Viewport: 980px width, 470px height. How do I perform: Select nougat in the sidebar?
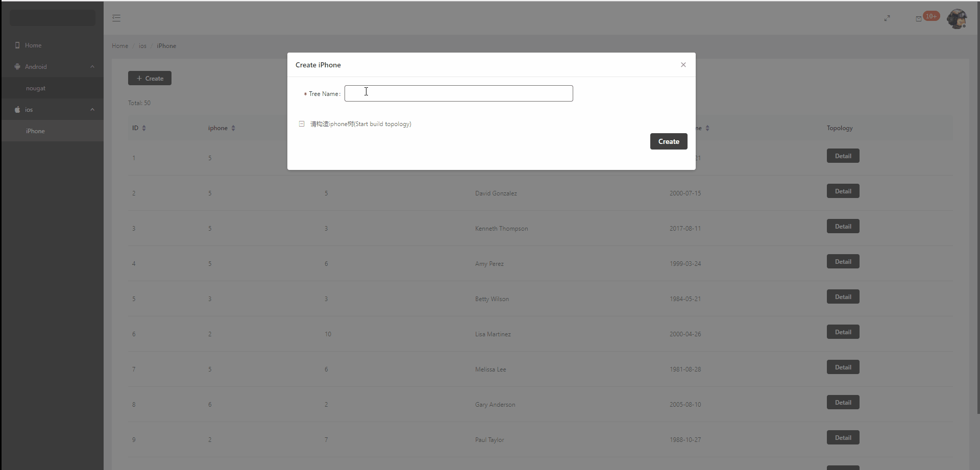tap(52, 88)
